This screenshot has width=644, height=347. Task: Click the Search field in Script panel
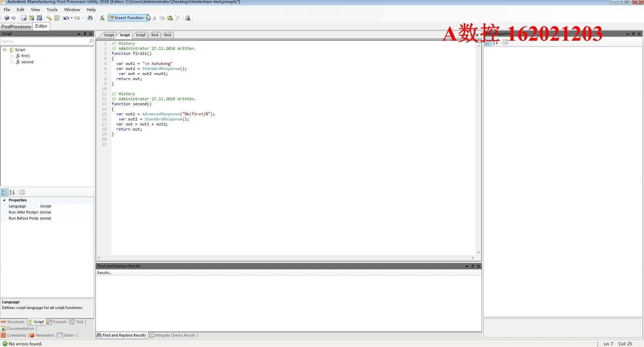[44, 41]
